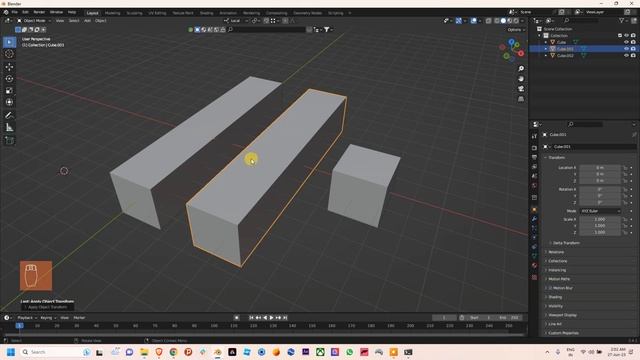The width and height of the screenshot is (640, 360).
Task: Open the Object Mode dropdown
Action: (x=33, y=21)
